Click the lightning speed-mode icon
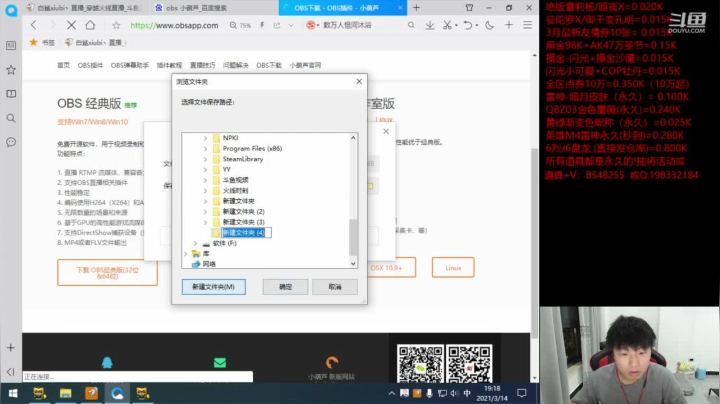Image resolution: width=720 pixels, height=404 pixels. [x=262, y=25]
